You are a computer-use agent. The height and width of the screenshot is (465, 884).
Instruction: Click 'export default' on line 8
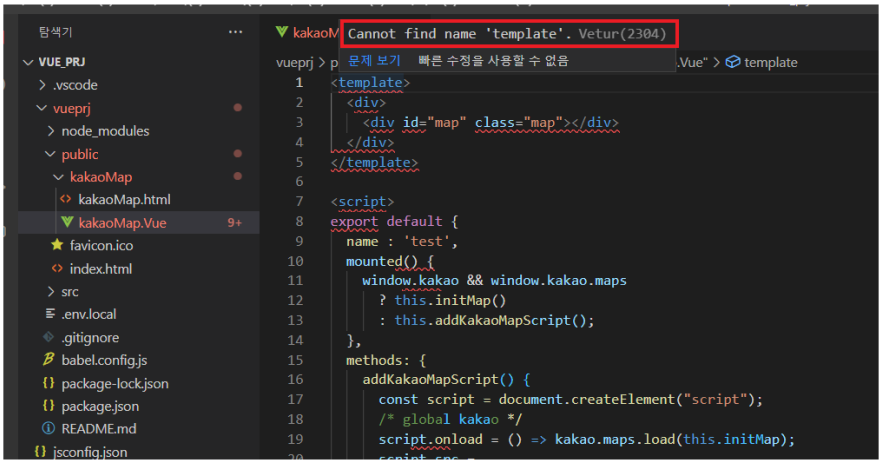click(386, 222)
